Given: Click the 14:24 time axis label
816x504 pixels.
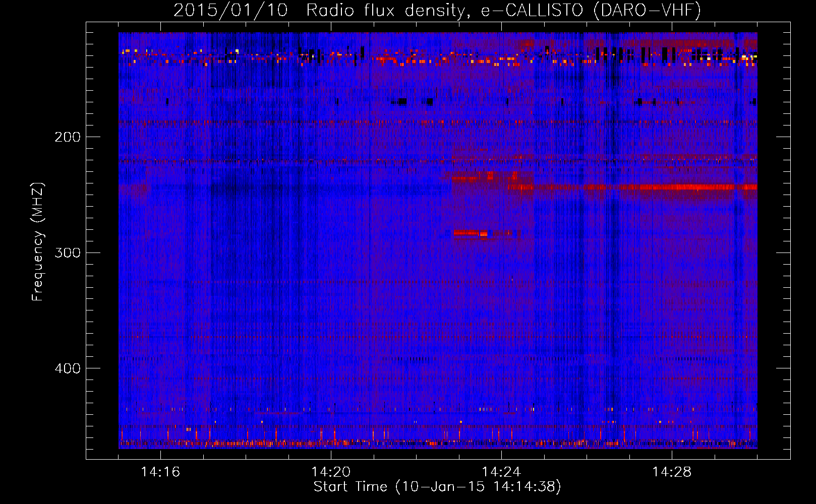Looking at the screenshot, I should tap(501, 472).
